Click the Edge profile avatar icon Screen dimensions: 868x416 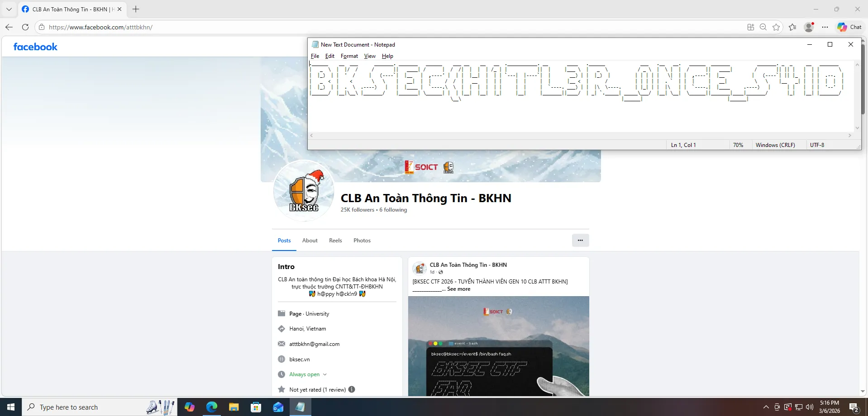[x=809, y=27]
